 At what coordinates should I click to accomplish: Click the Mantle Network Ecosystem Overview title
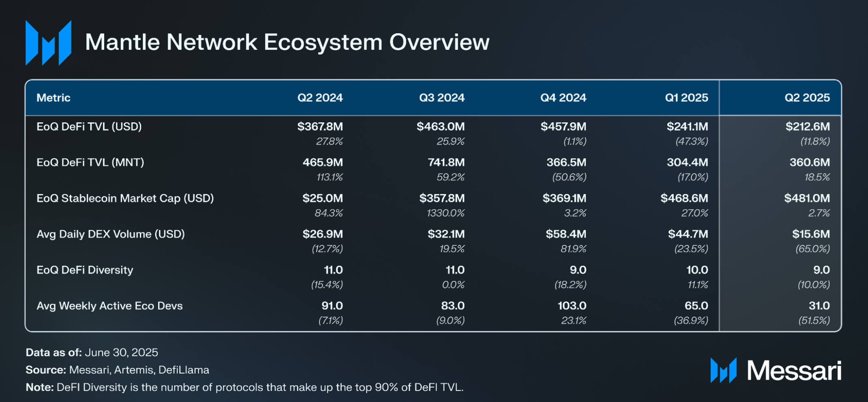[x=287, y=42]
